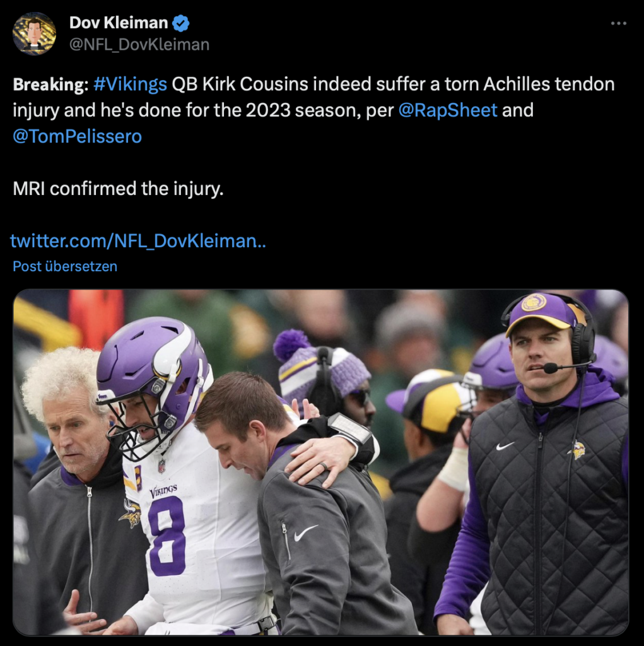Open the three-dot more options menu
This screenshot has width=644, height=646.
click(x=618, y=23)
